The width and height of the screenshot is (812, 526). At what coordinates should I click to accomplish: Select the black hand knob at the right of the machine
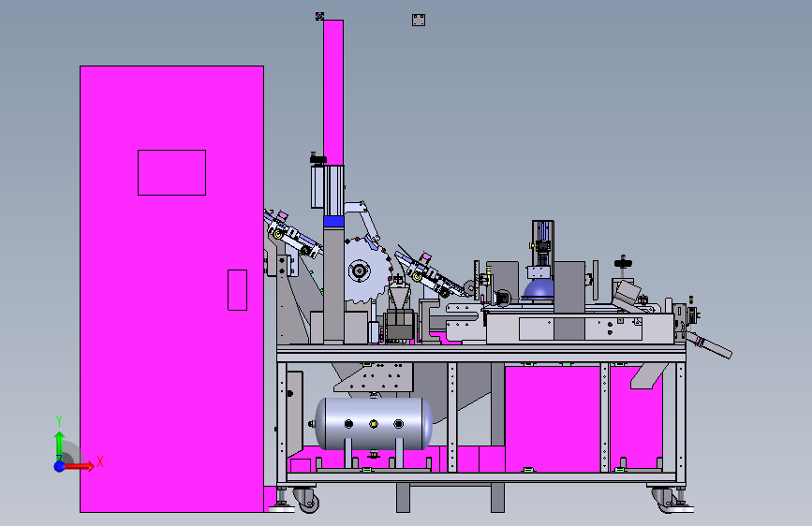click(x=623, y=262)
